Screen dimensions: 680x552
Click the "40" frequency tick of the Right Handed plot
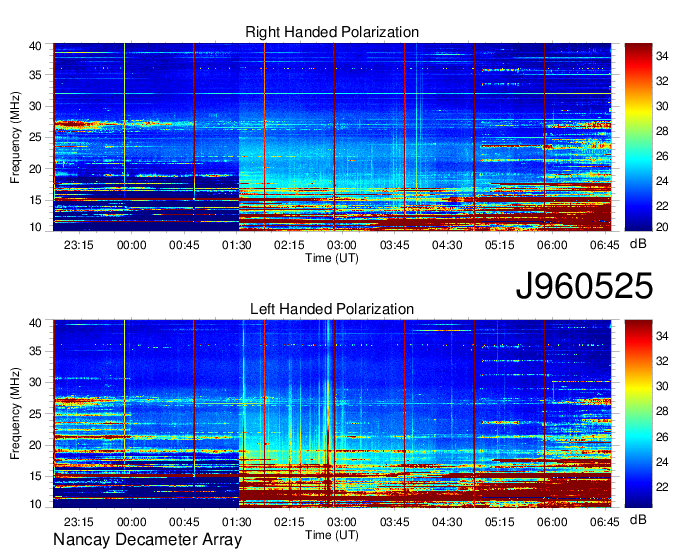tap(35, 46)
